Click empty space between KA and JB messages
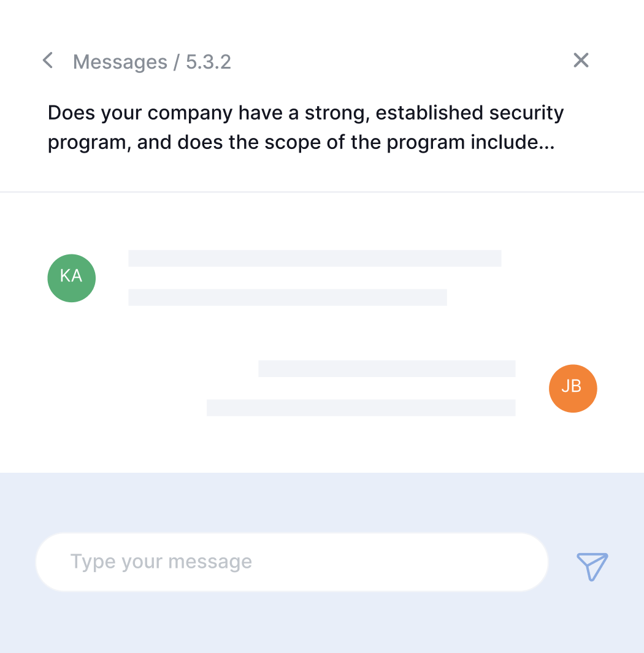Screen dimensions: 644x653 pos(322,333)
